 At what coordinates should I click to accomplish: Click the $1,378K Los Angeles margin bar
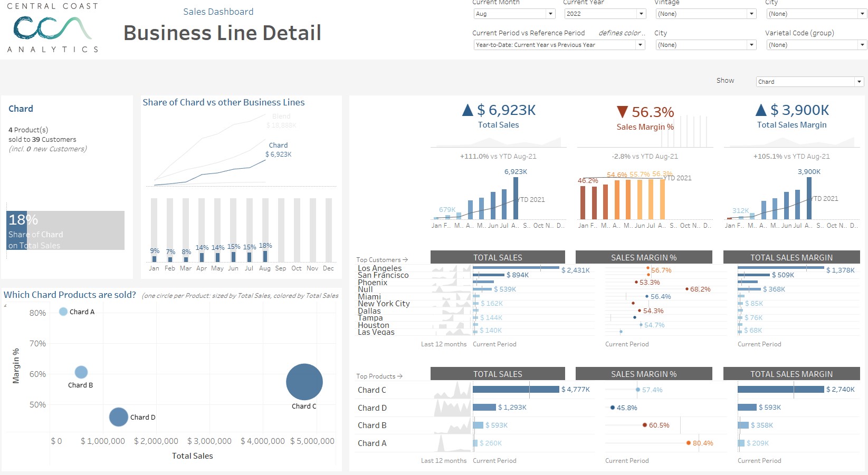click(x=781, y=268)
